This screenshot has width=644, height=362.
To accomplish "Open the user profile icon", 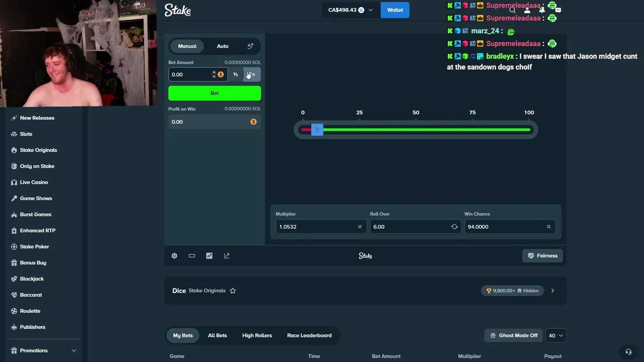I will coord(527,10).
